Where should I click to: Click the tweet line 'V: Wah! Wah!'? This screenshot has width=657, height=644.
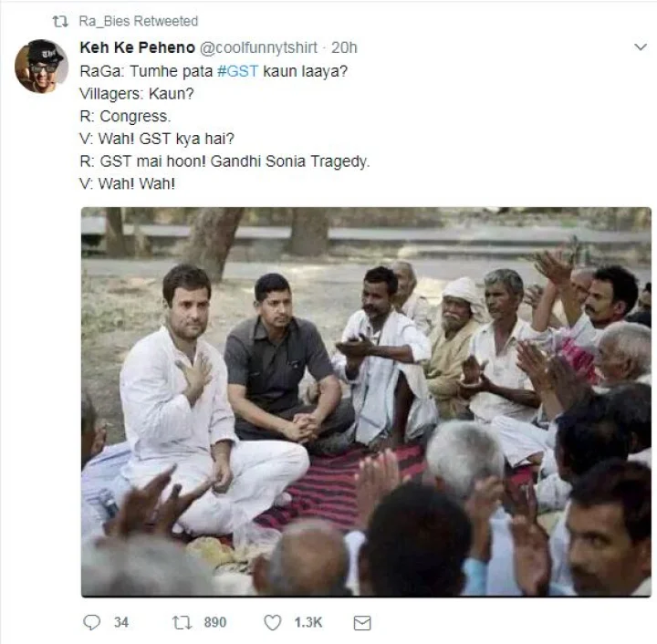coord(128,184)
